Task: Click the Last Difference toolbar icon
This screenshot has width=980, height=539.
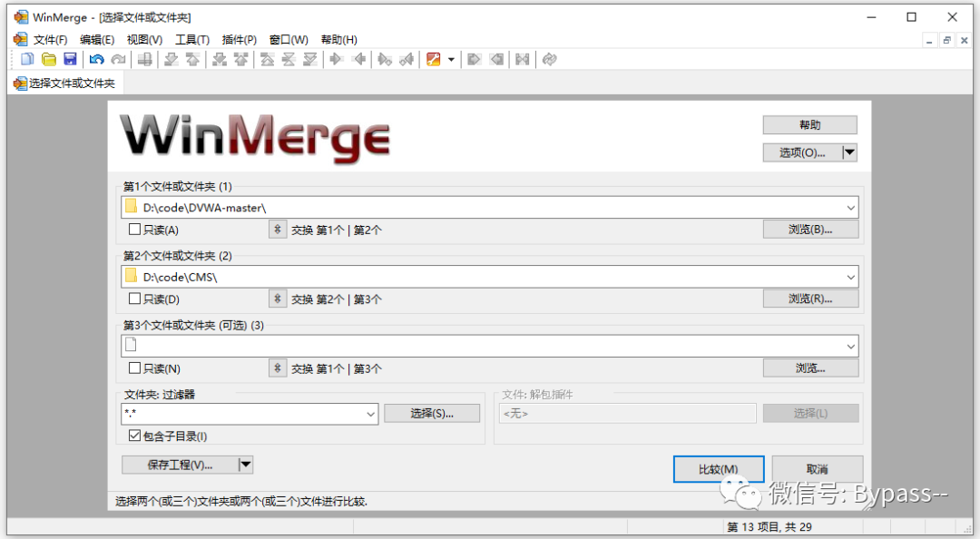Action: tap(310, 59)
